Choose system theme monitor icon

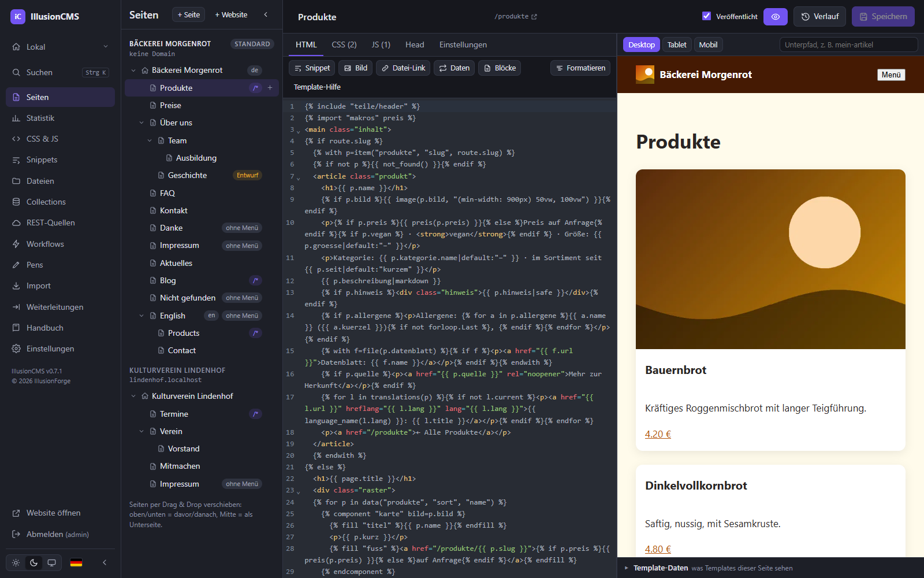click(x=51, y=562)
